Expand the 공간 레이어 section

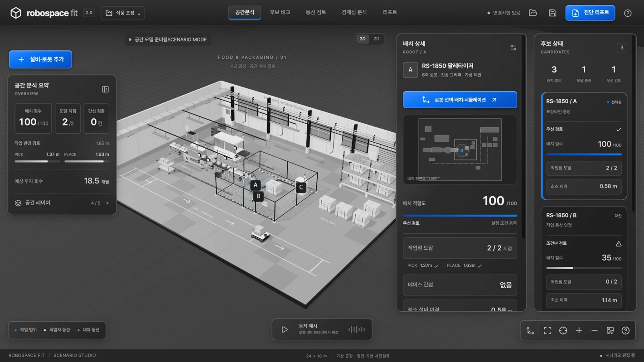pyautogui.click(x=62, y=203)
